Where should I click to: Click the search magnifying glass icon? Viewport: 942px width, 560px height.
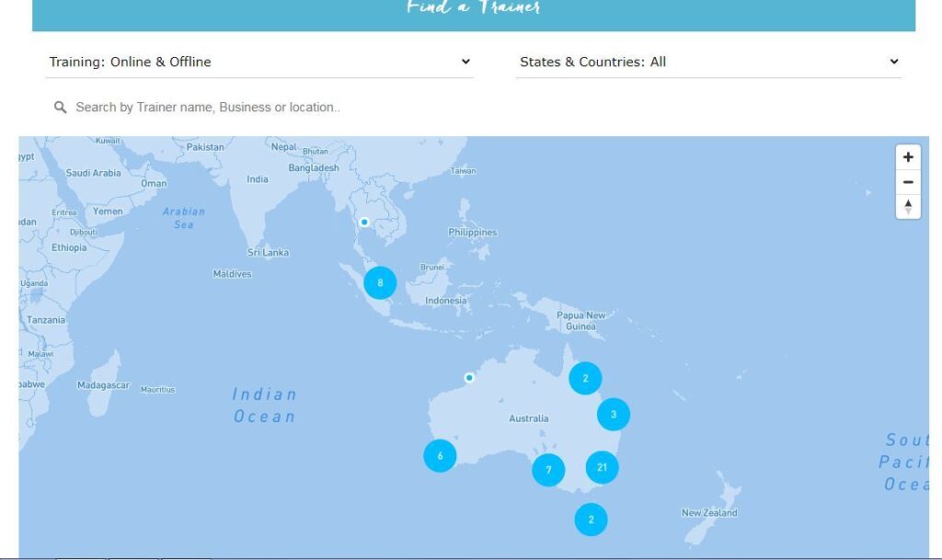(x=60, y=107)
